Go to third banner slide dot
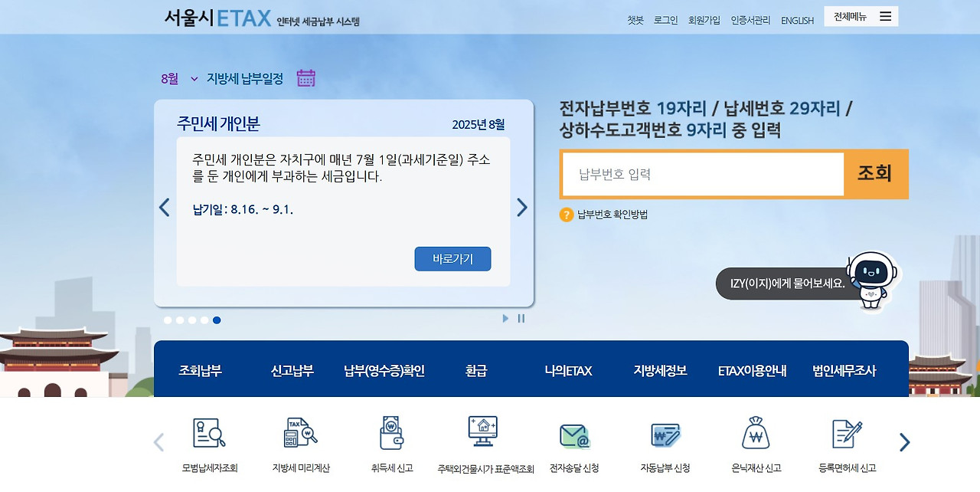This screenshot has height=492, width=980. (192, 320)
